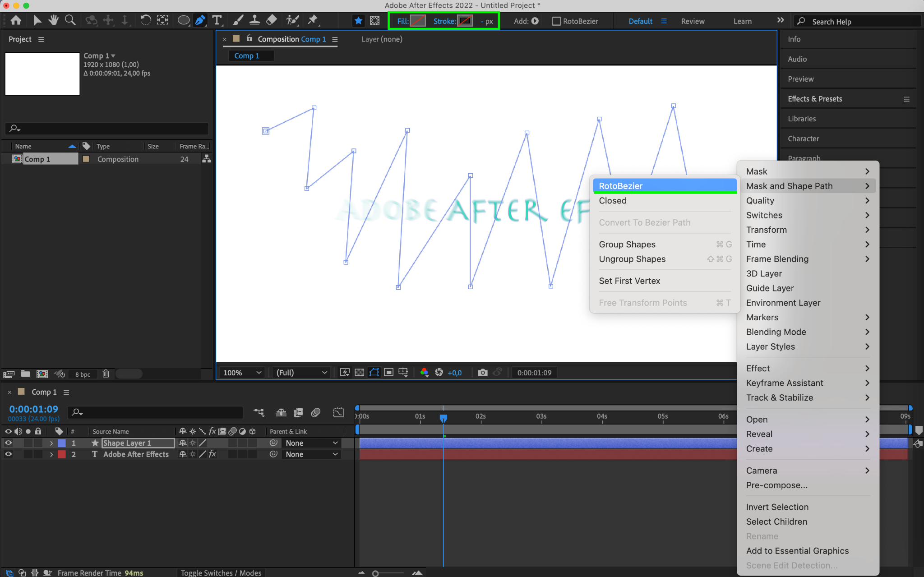
Task: Toggle solo switch for Adobe After Effects layer
Action: click(x=28, y=454)
